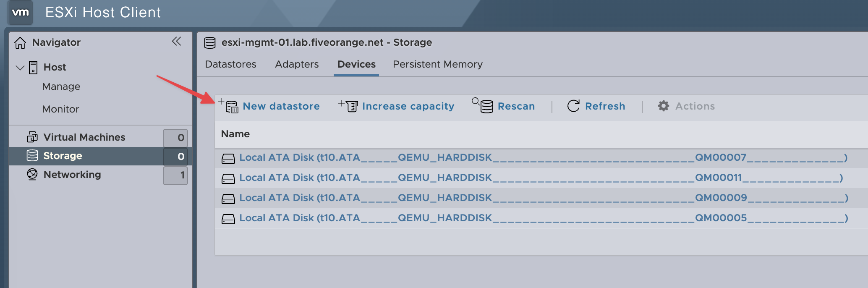Switch to the Adapters tab
Screen dimensions: 868x288
[x=297, y=64]
